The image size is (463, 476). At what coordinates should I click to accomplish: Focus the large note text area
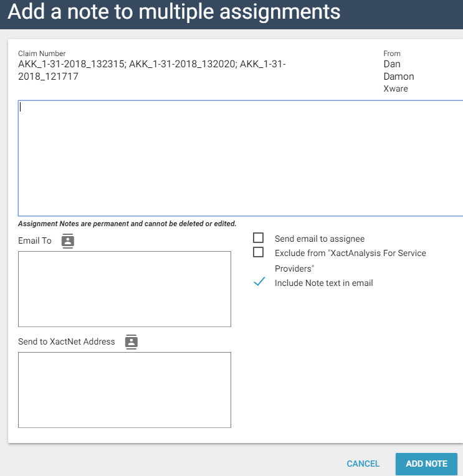(x=241, y=158)
